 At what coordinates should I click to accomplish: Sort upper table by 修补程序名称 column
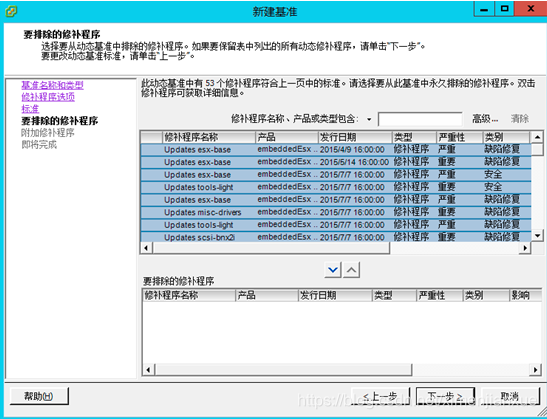[209, 137]
